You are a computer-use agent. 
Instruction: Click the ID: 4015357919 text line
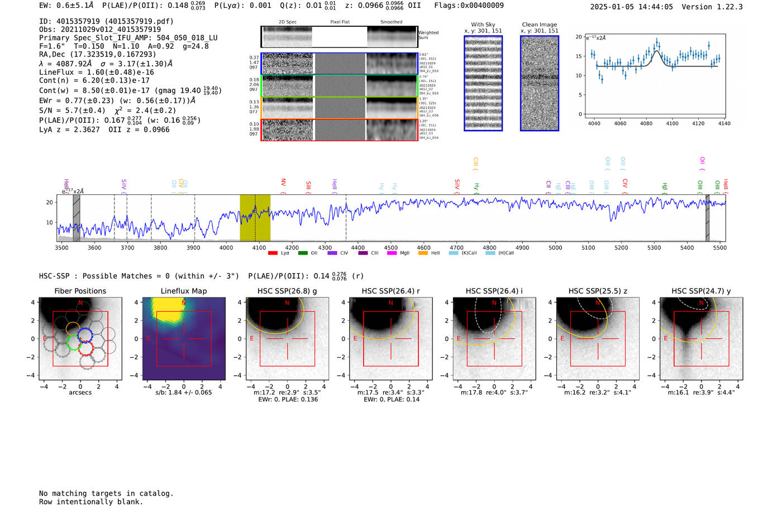click(106, 21)
